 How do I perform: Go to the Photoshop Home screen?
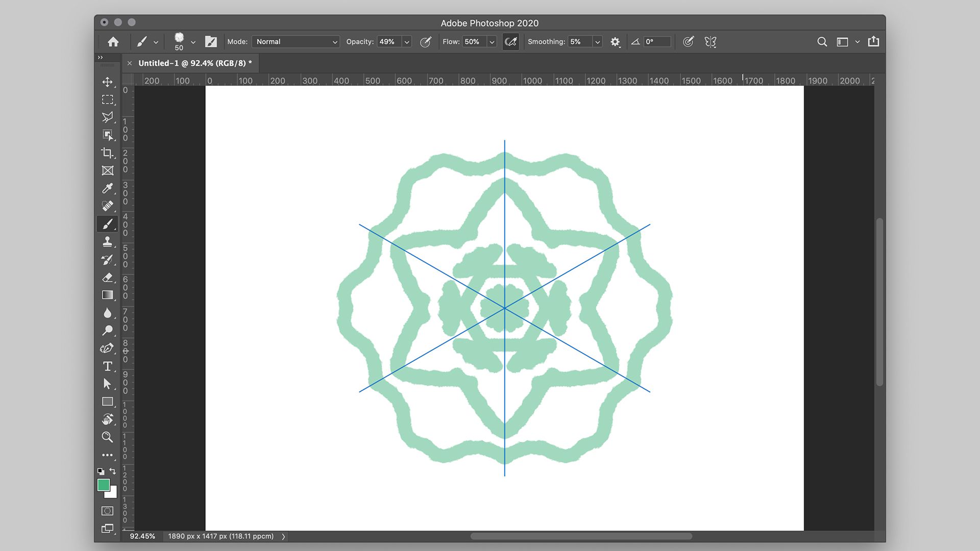[x=113, y=41]
